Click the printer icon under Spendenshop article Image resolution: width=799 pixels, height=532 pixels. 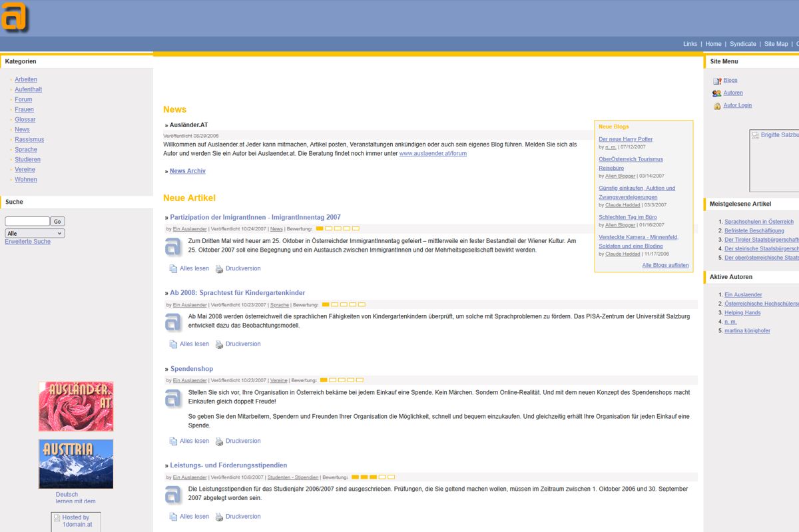(219, 441)
